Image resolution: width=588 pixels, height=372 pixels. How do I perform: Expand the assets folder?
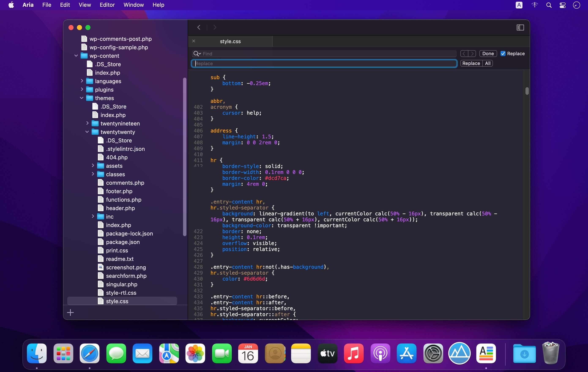(93, 166)
